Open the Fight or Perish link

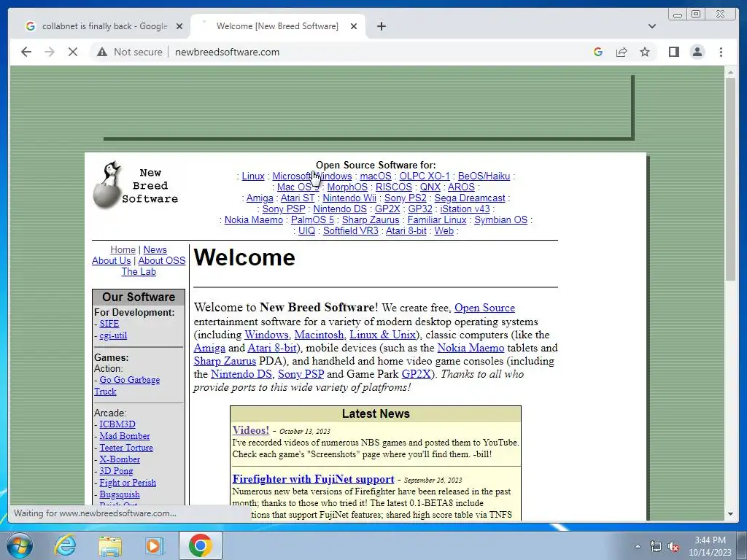[x=127, y=483]
